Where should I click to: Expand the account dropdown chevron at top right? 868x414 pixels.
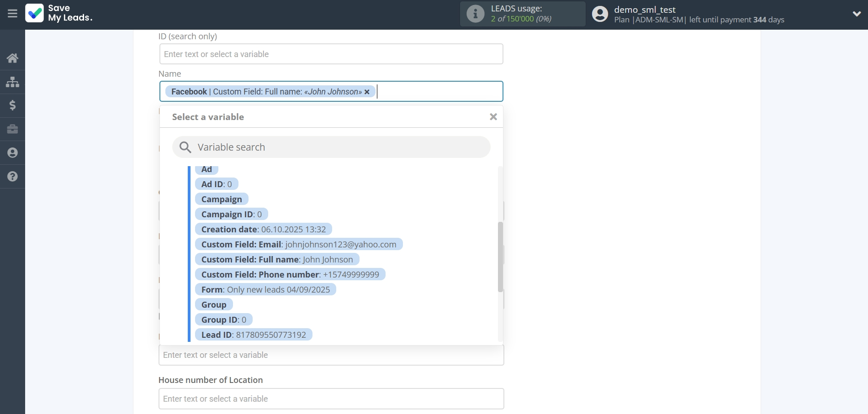(x=858, y=14)
